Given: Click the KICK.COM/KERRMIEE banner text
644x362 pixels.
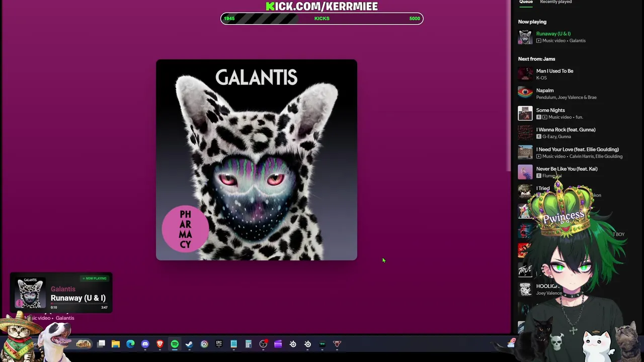Looking at the screenshot, I should click(x=322, y=6).
